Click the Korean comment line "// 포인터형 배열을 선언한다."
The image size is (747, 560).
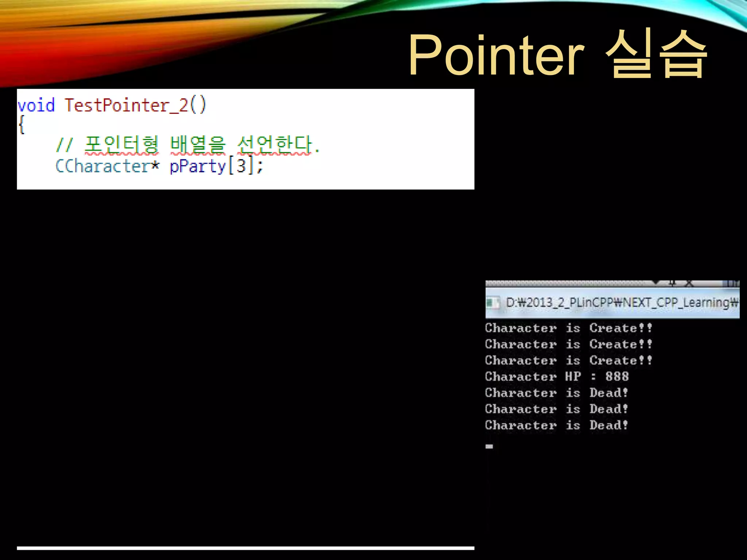(x=188, y=144)
